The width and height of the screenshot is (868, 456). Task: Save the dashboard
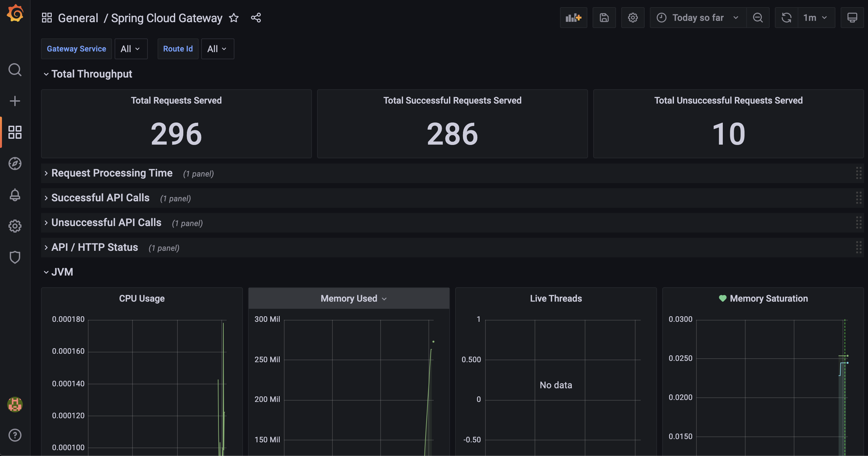click(604, 18)
